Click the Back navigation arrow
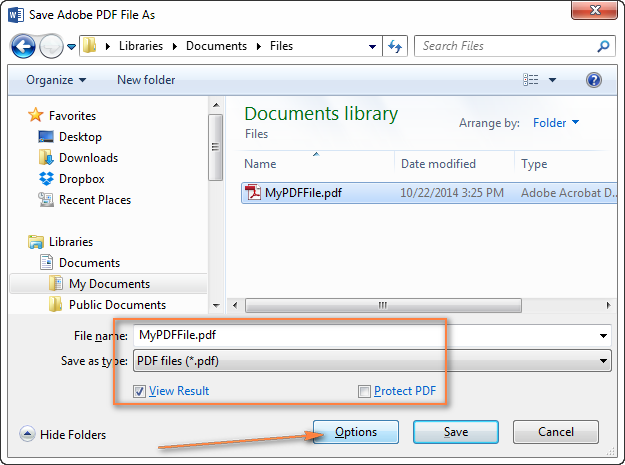This screenshot has width=625, height=465. 23,46
